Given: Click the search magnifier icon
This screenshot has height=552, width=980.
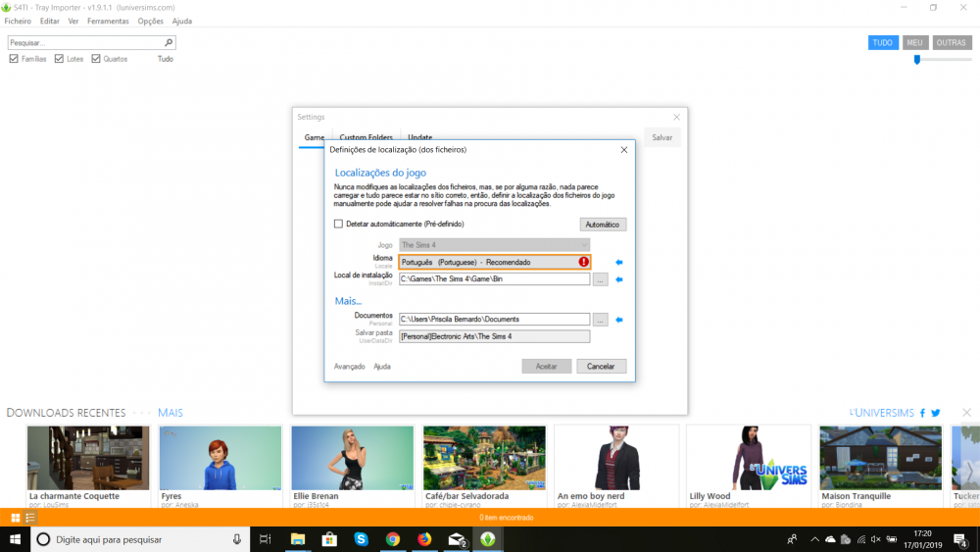Looking at the screenshot, I should click(169, 42).
